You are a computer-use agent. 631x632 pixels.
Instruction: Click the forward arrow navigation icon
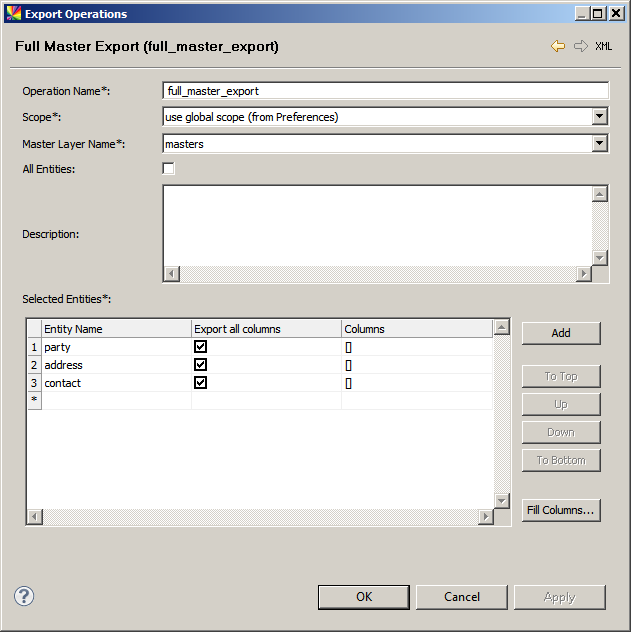(581, 46)
